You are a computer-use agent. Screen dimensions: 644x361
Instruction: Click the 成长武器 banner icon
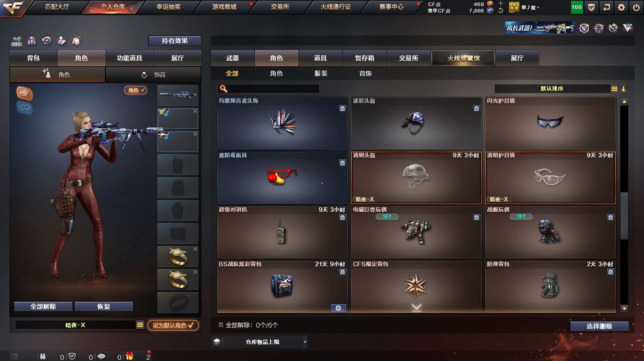point(540,28)
